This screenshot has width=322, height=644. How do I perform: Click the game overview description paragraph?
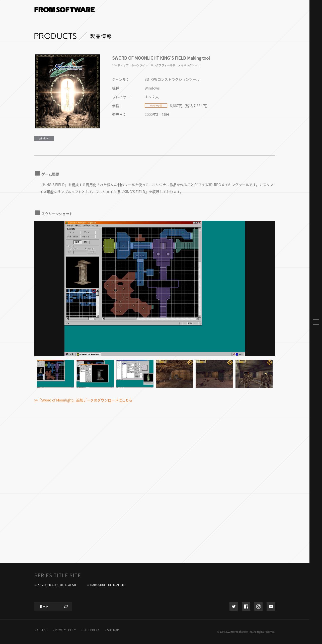[156, 188]
